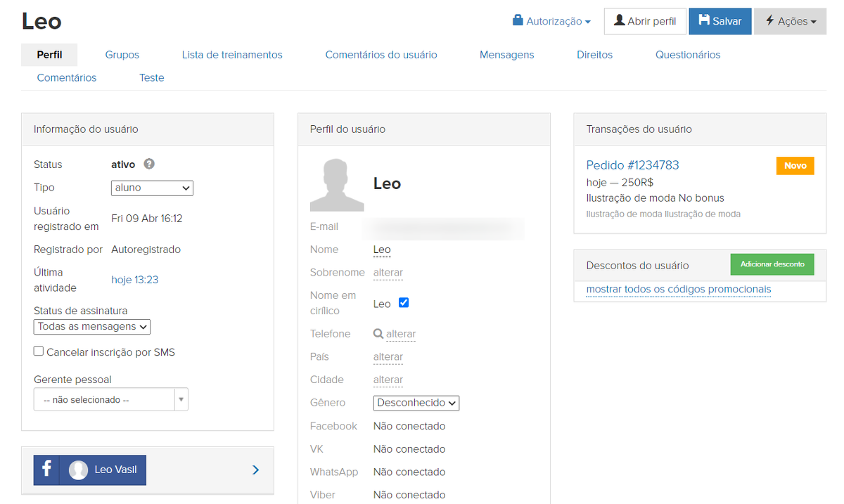Expand the Ações menu button
This screenshot has width=844, height=504.
tap(791, 21)
